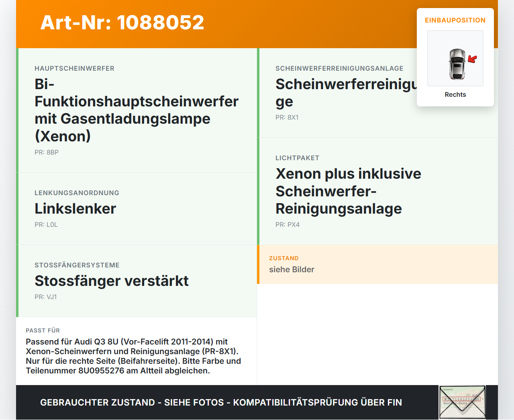Click the "Stossfänger verstärkt" title
The width and height of the screenshot is (514, 420).
click(112, 281)
